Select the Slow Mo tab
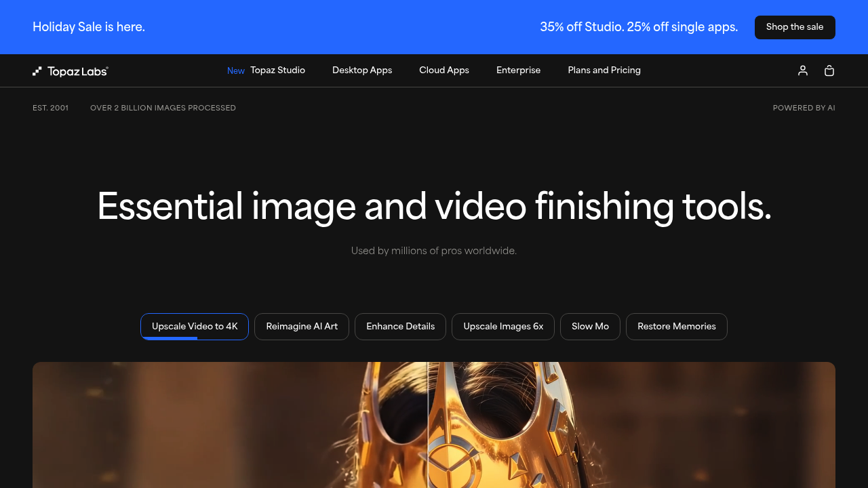This screenshot has height=488, width=868. click(x=590, y=326)
